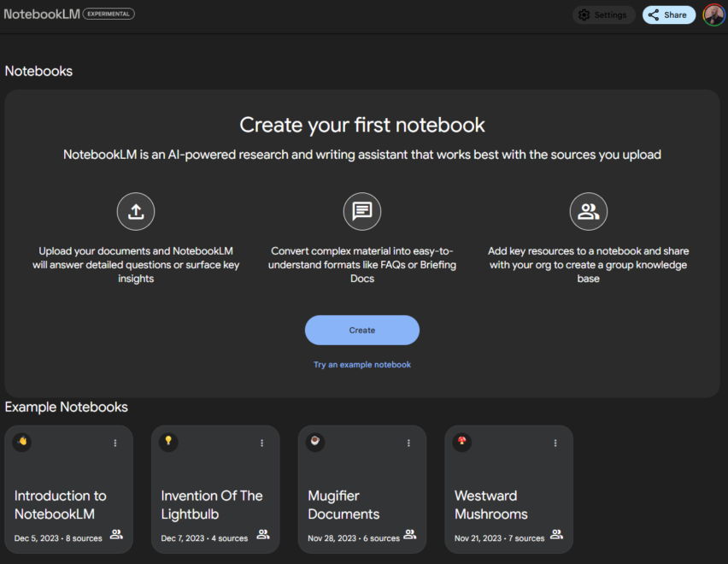
Task: Open the options menu on Introduction to NotebookLM
Action: [x=114, y=443]
